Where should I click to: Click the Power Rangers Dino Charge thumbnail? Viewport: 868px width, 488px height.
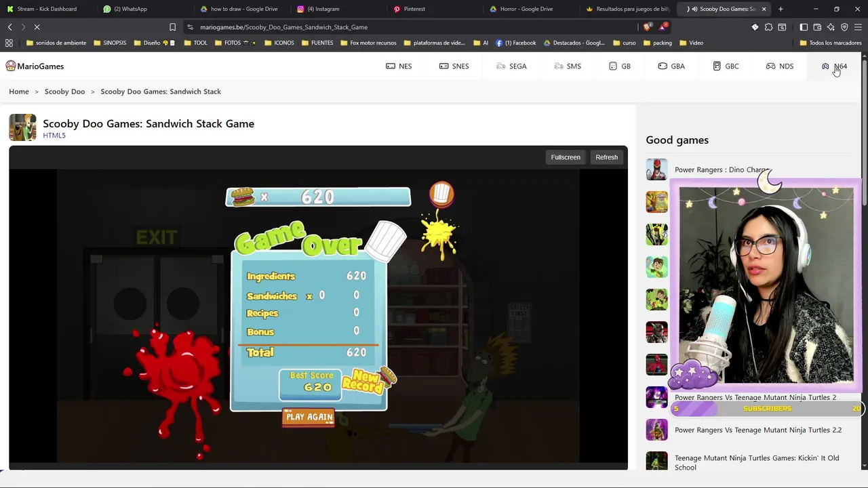(656, 169)
